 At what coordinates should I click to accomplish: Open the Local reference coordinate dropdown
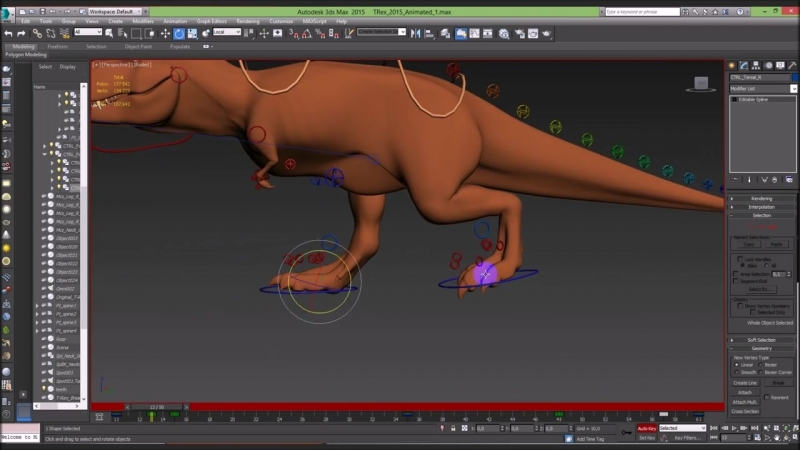click(227, 32)
